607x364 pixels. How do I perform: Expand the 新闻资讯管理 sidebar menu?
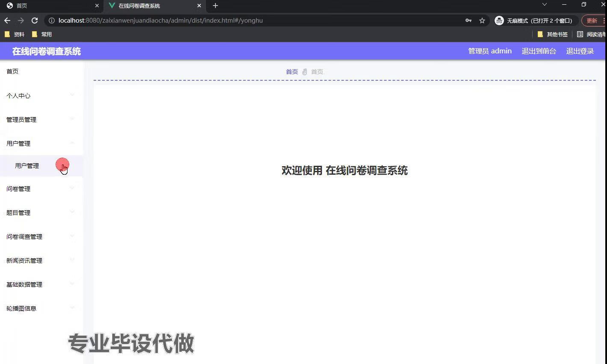41,261
